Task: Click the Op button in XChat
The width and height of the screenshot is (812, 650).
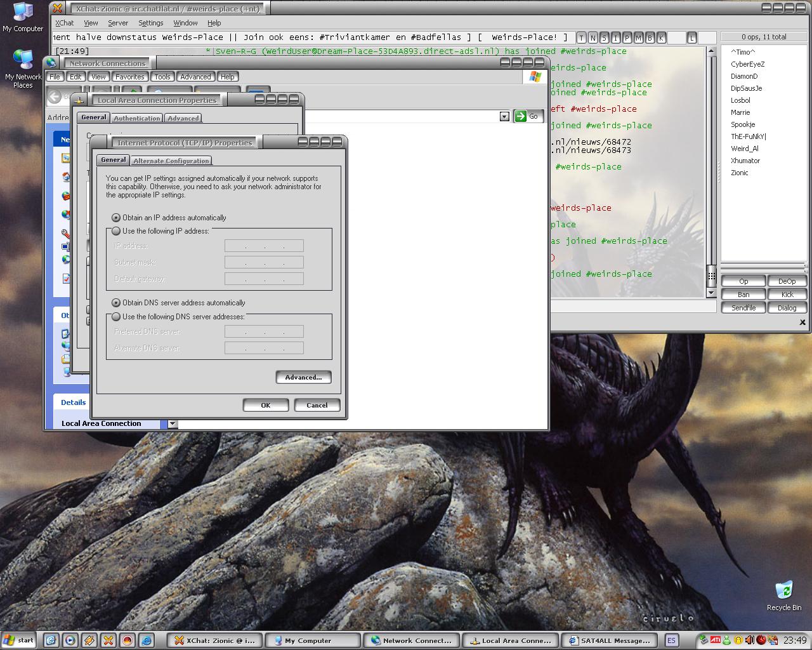Action: (743, 281)
